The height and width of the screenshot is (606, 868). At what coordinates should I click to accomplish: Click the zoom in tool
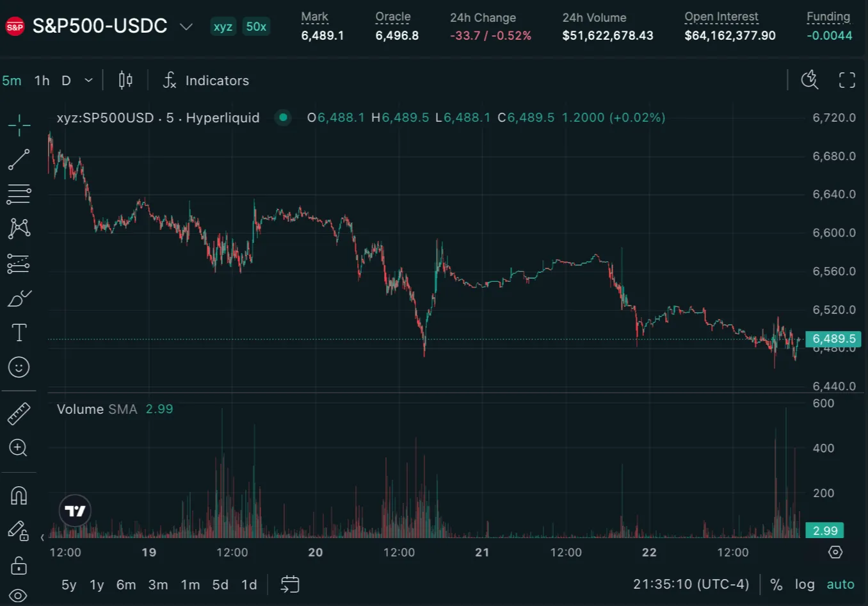[x=19, y=448]
